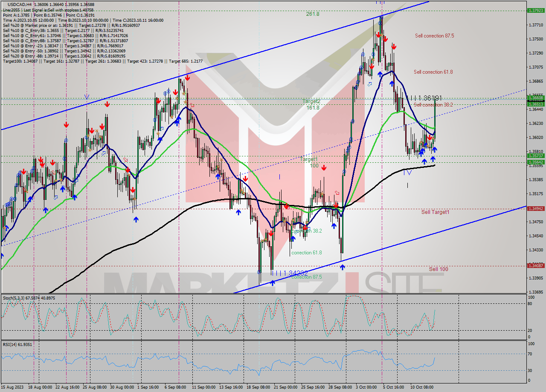Click the '3 Oct 00:00' date label
Image resolution: width=546 pixels, height=392 pixels.
[366, 387]
